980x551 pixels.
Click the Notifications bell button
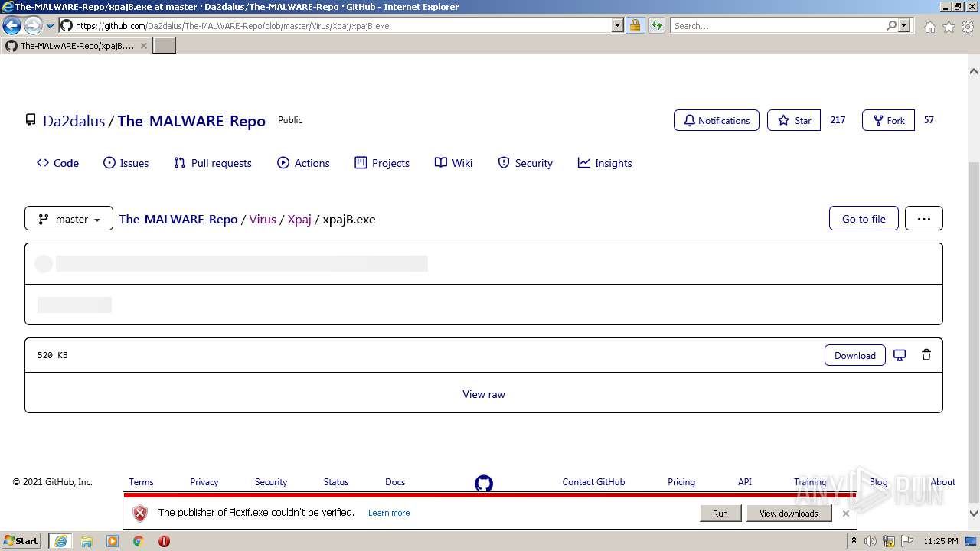(717, 120)
